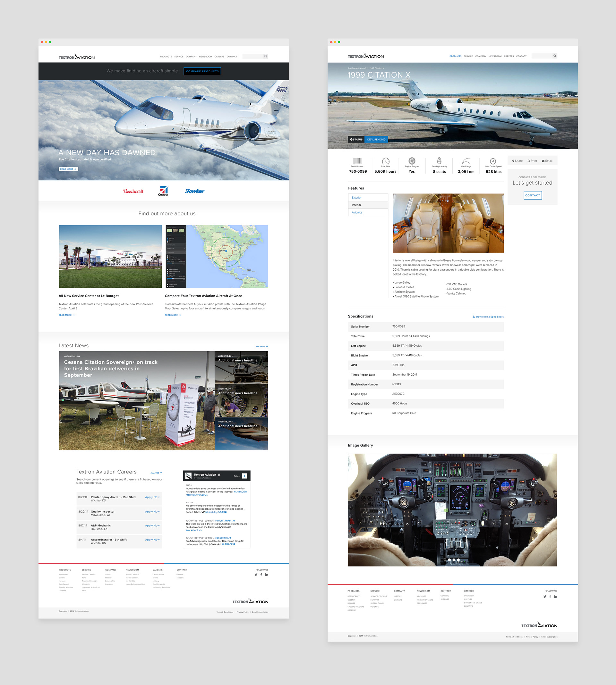Open #rocktheblock hashtag in tweet
616x685 pixels.
click(193, 530)
